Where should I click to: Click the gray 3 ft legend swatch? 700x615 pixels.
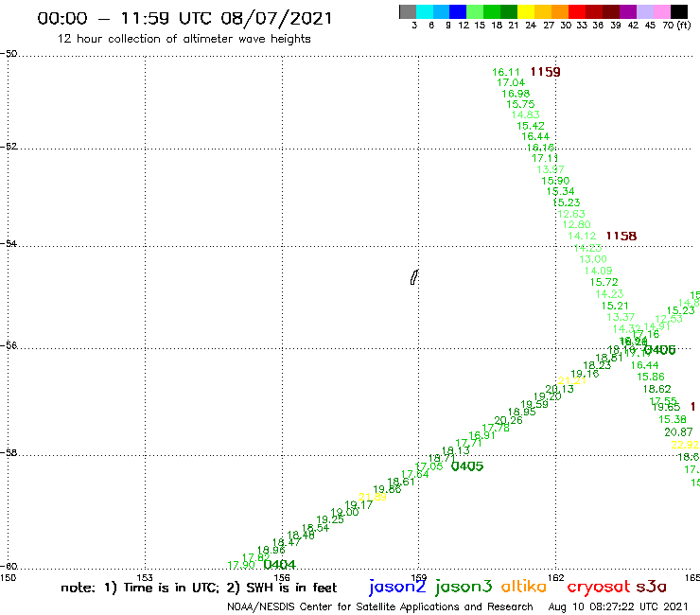408,11
